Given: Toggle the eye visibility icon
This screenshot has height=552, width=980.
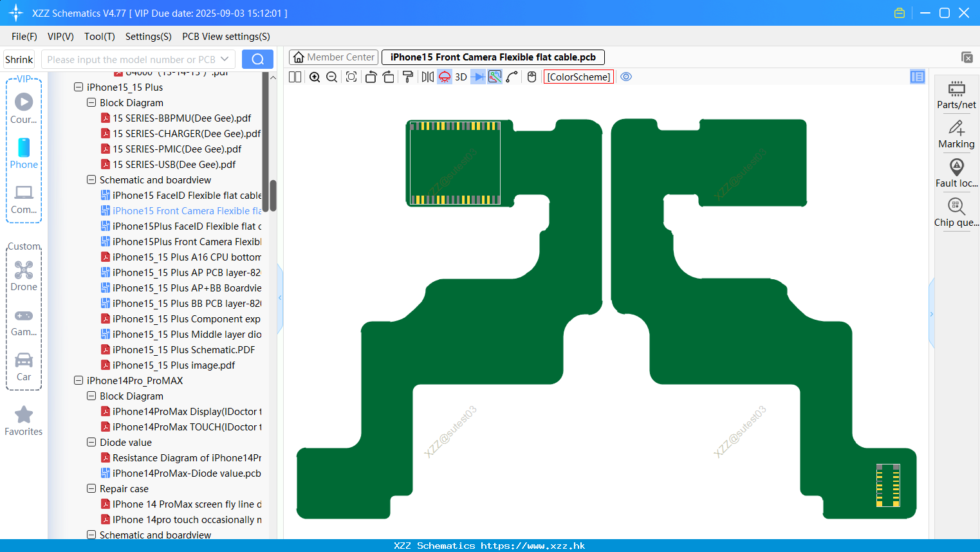Looking at the screenshot, I should [x=626, y=77].
